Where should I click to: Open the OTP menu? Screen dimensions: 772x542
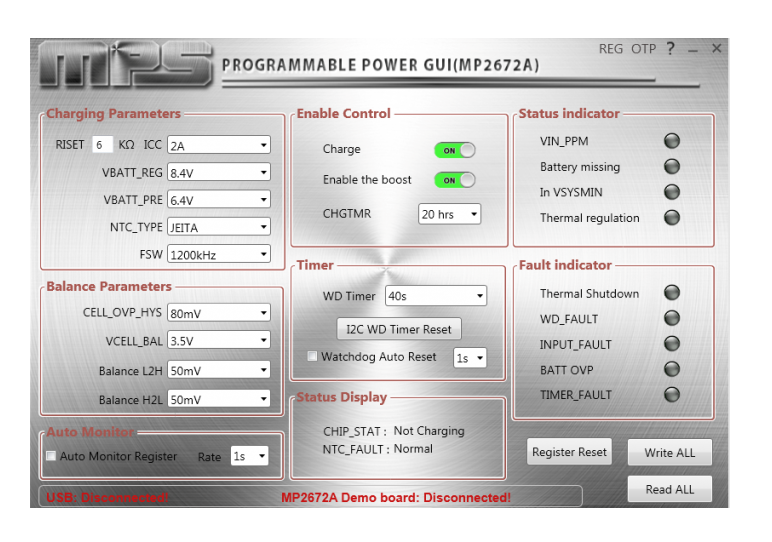[x=643, y=49]
